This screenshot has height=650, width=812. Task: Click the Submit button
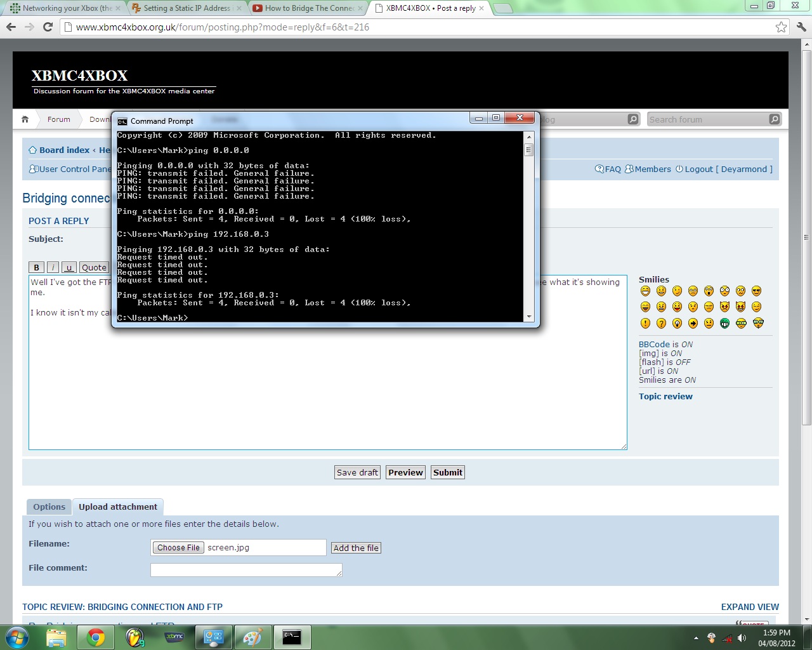tap(448, 472)
